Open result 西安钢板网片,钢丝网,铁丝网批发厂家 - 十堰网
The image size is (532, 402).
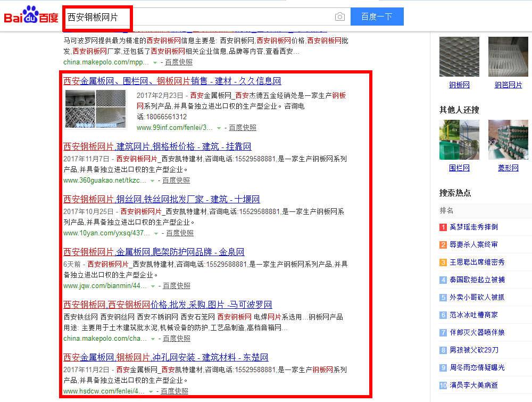[x=162, y=199]
